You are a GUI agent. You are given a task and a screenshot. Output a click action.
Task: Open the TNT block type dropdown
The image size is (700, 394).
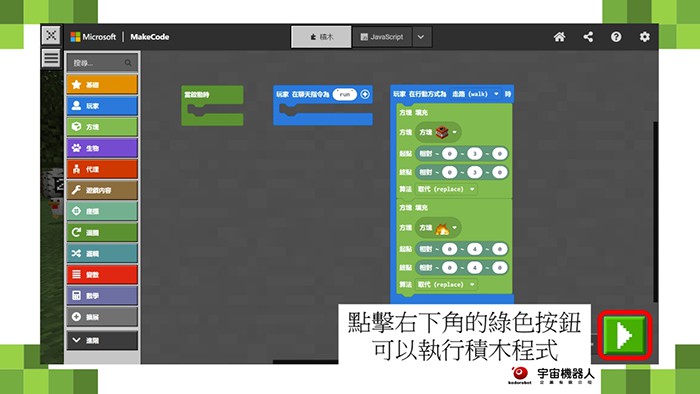click(438, 133)
